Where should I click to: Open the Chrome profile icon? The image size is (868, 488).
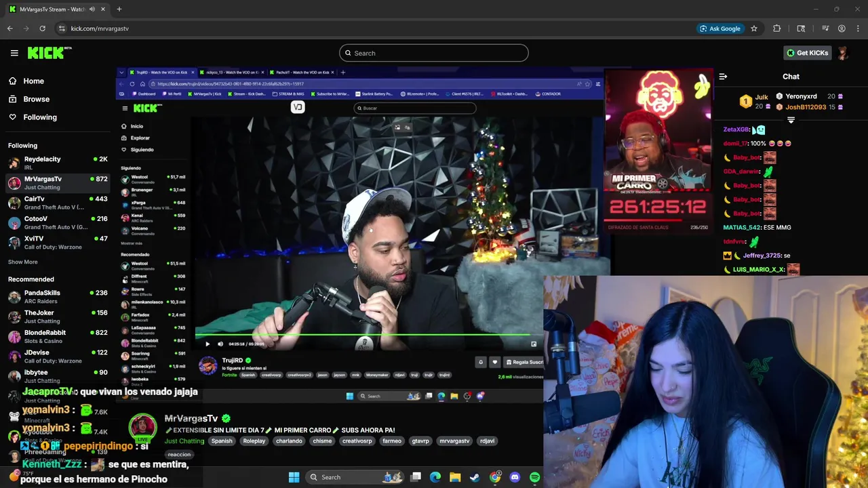(842, 28)
